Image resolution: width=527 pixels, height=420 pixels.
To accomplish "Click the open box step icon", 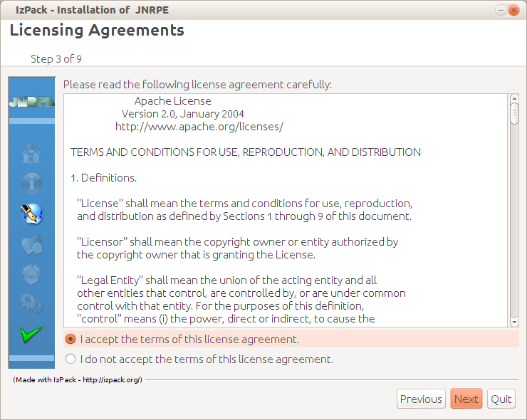I will [31, 274].
